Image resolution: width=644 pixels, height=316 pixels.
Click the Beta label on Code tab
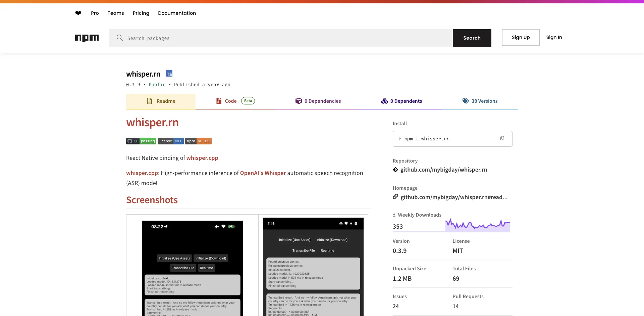[x=248, y=101]
